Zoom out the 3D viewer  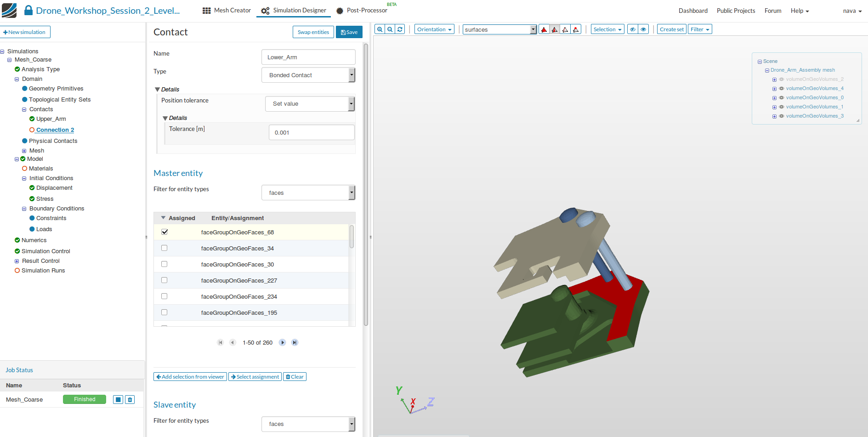pyautogui.click(x=390, y=29)
